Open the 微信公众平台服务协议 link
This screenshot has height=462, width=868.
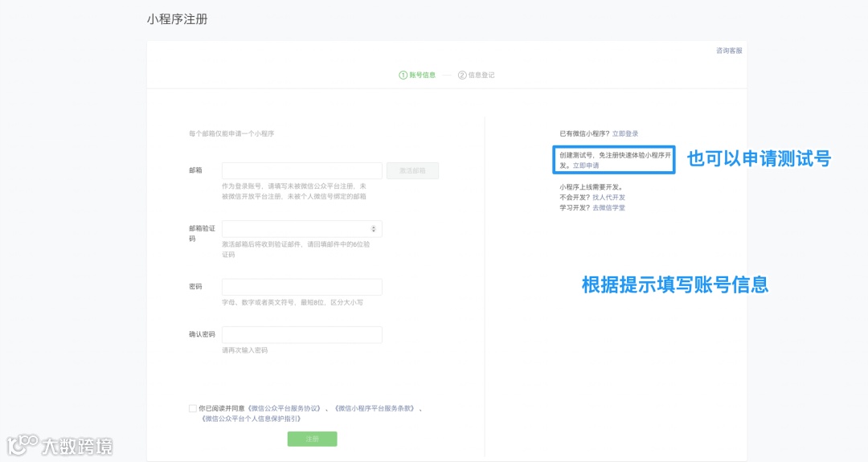285,408
